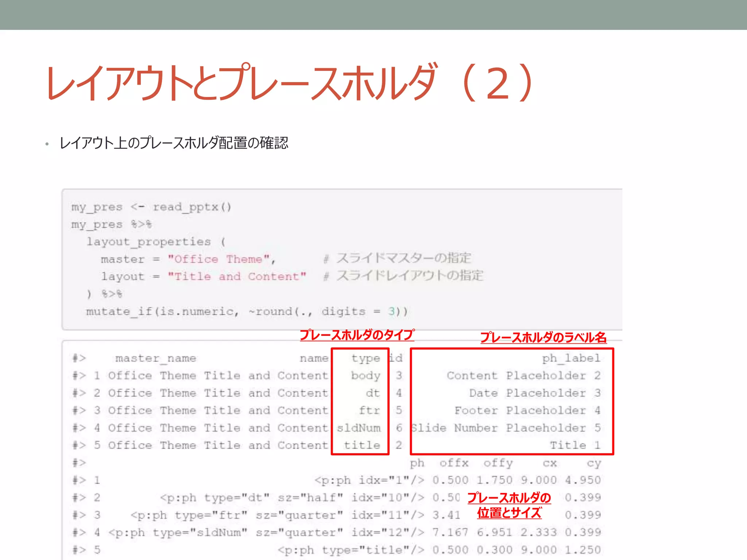Click the red label プレースホルダのラベル名

click(x=543, y=337)
